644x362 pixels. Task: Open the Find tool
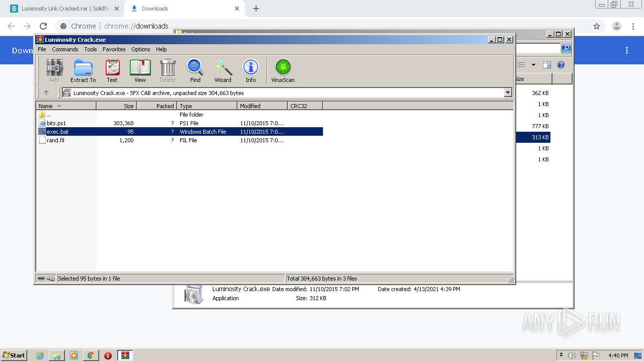[x=195, y=70]
